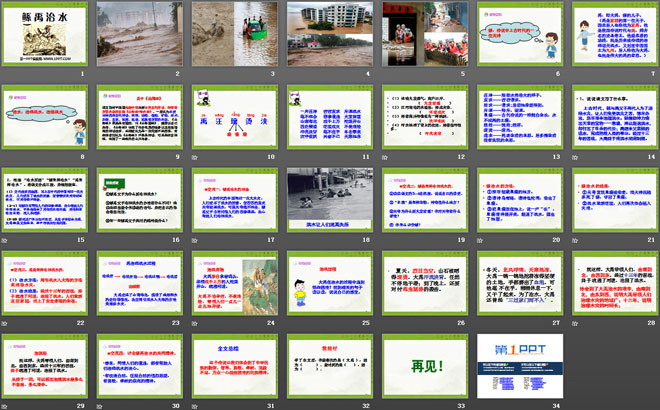Select slide 30 thumbnail
Viewport: 660px width, 410px height.
click(140, 366)
